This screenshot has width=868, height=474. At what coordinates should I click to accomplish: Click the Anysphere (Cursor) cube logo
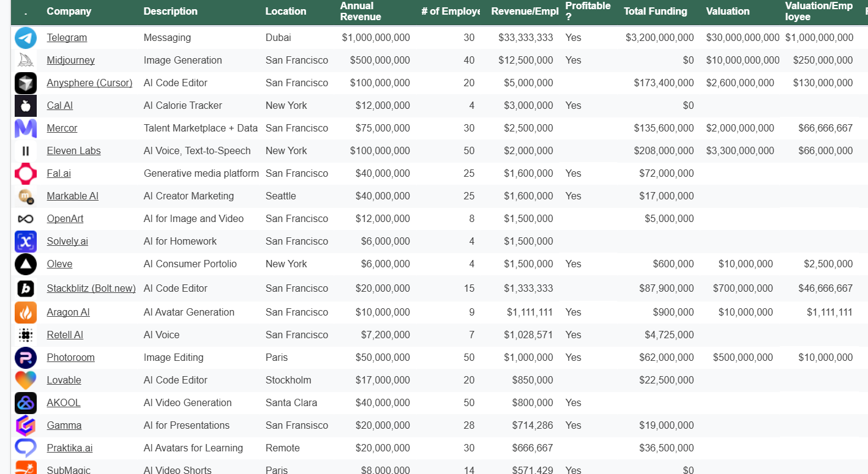click(x=26, y=83)
